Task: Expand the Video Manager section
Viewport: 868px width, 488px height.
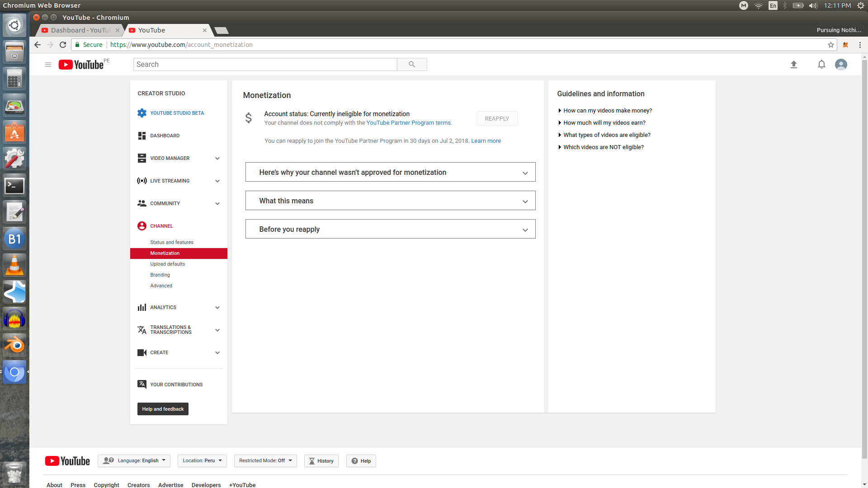Action: tap(217, 159)
